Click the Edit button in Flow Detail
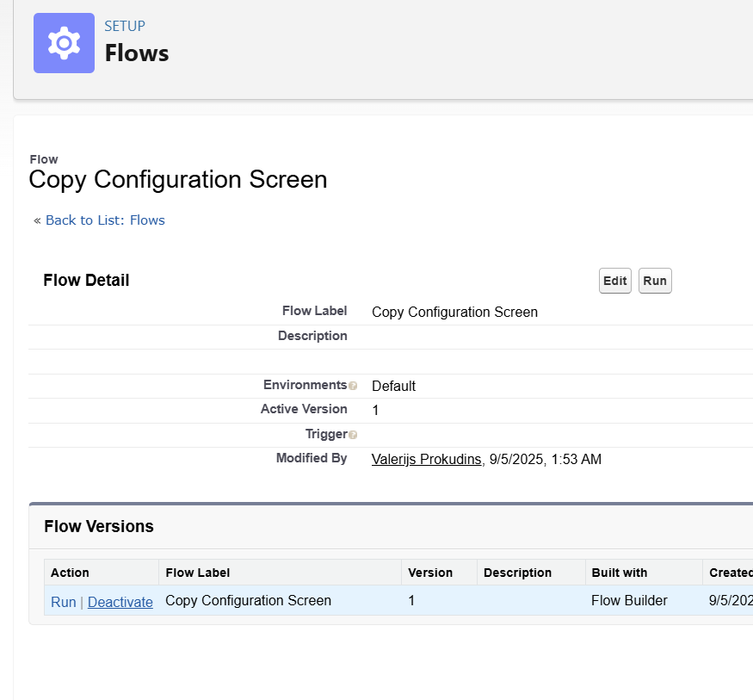This screenshot has height=700, width=753. (615, 281)
